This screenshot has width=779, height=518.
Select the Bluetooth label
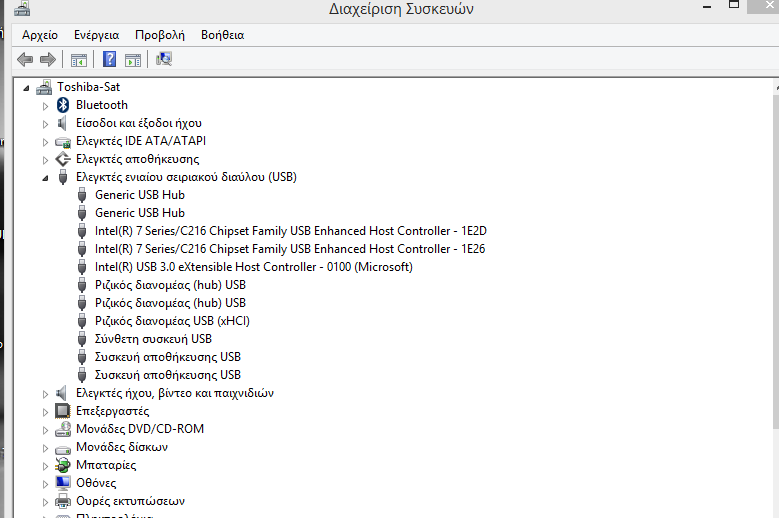101,105
